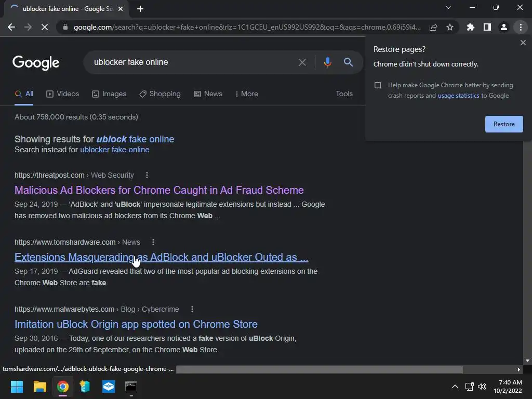Switch to the Videos tab
This screenshot has width=532, height=399.
[x=63, y=94]
